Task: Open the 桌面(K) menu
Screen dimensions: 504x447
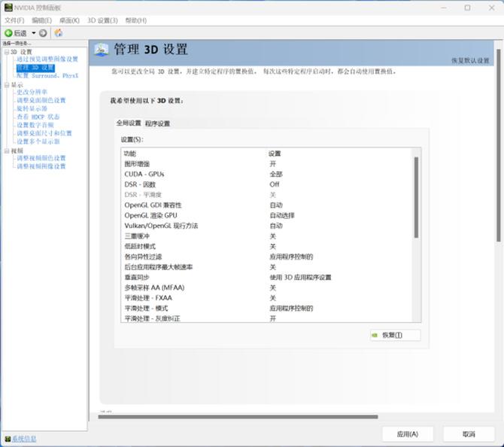Action: point(69,20)
